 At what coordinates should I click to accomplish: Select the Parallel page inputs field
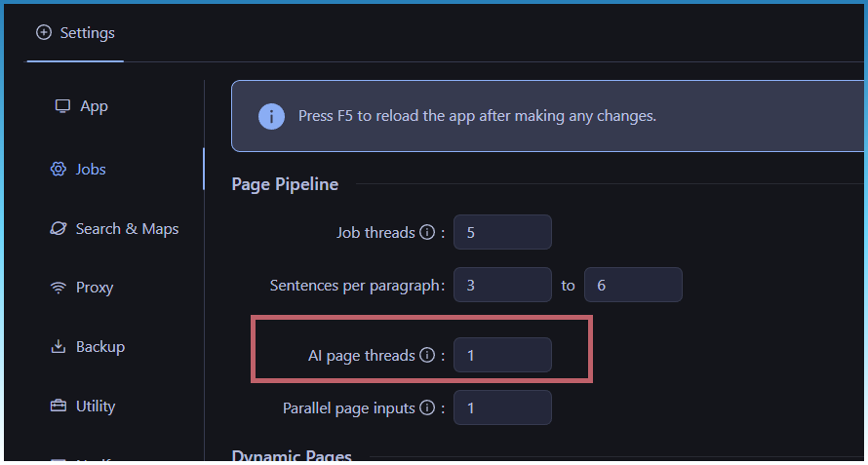pyautogui.click(x=502, y=408)
